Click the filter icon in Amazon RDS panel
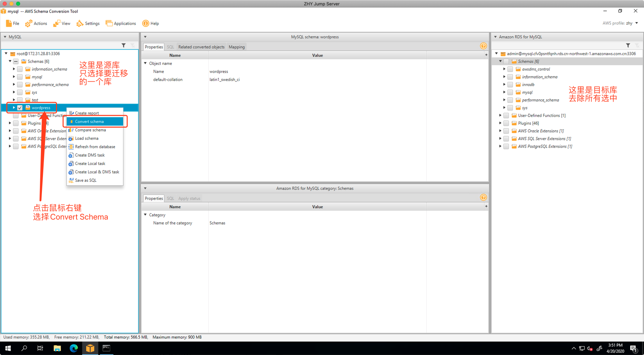This screenshot has height=355, width=644. point(628,45)
